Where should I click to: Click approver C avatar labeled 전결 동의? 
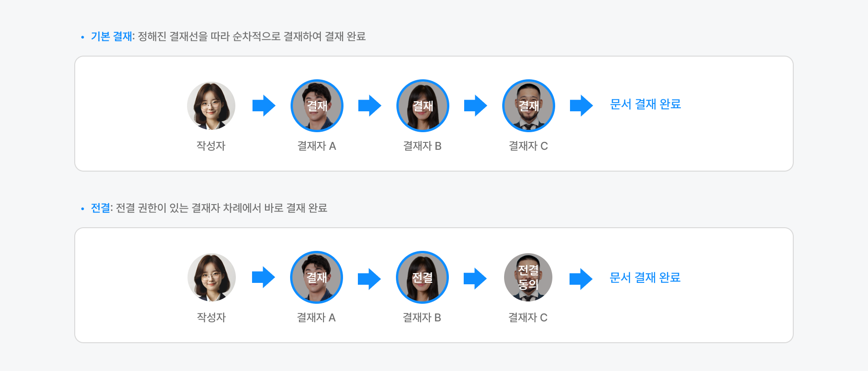[x=528, y=277]
